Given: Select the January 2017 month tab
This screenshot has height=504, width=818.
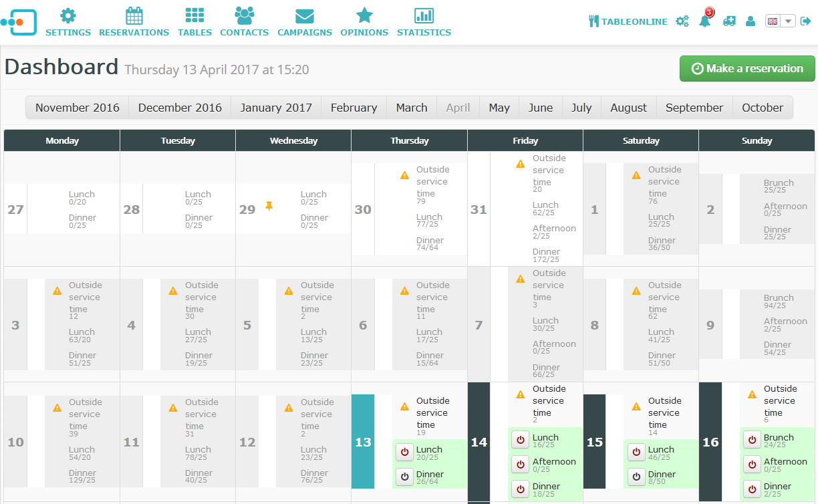Looking at the screenshot, I should [x=276, y=108].
